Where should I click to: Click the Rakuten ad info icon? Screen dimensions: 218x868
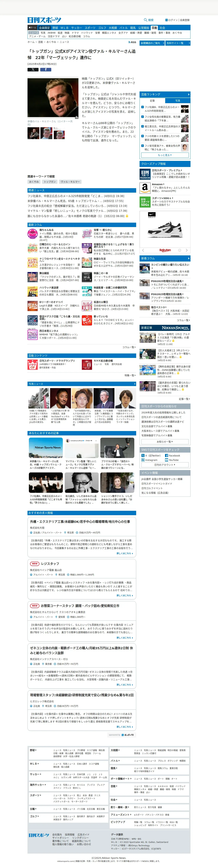(179, 250)
